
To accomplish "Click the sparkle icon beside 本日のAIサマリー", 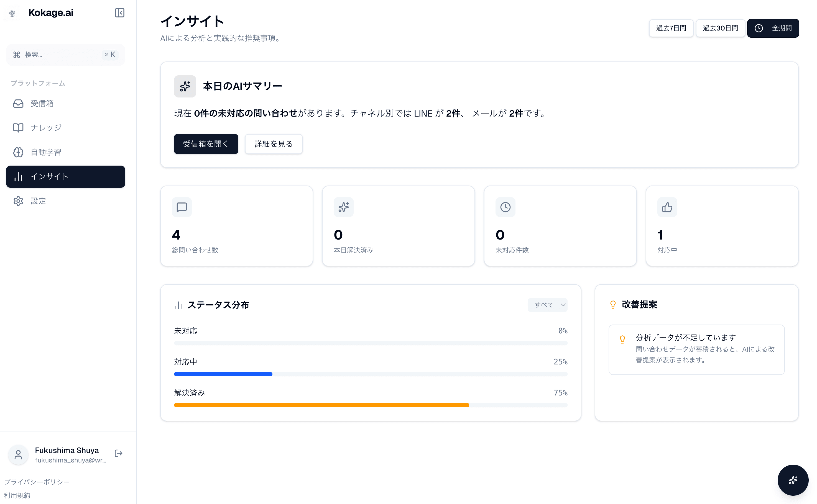I will tap(185, 86).
